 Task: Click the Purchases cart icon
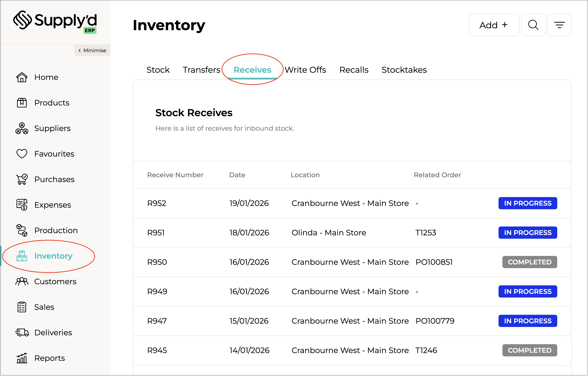click(x=22, y=179)
